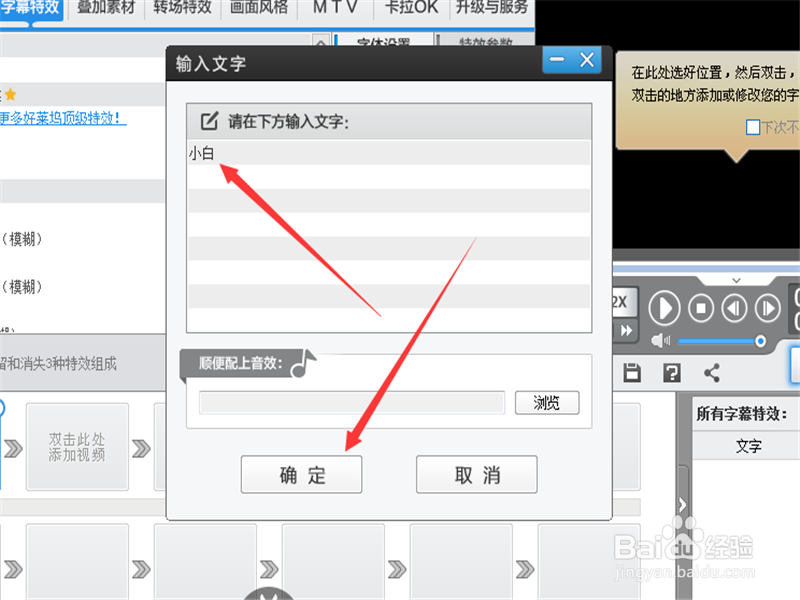The image size is (800, 600).
Task: Click the sound effect file path field
Action: pos(352,403)
